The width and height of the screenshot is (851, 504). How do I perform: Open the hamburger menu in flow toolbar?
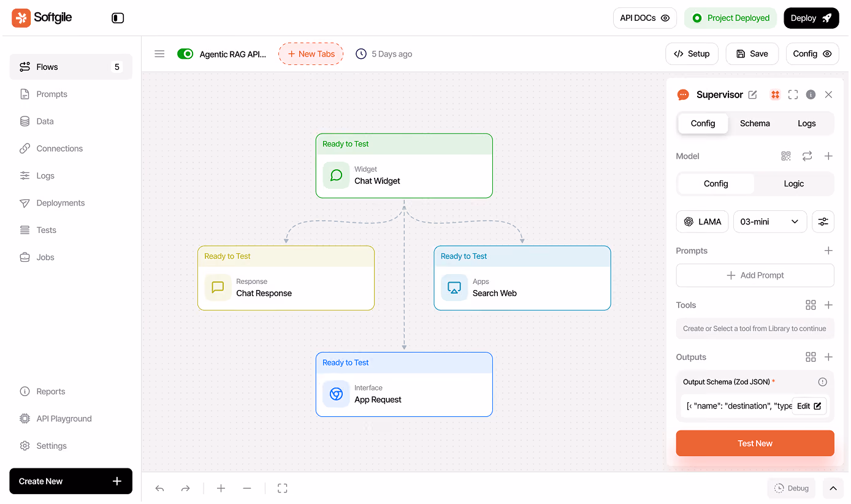pos(159,54)
